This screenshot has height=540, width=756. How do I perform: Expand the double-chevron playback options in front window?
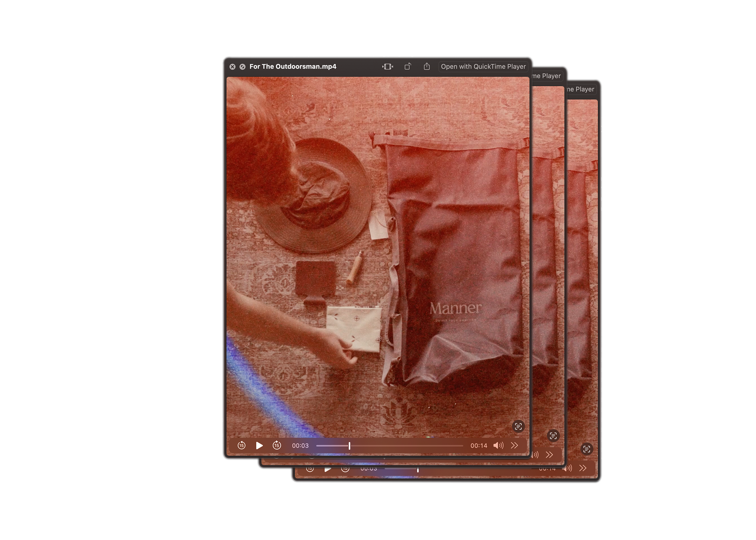[514, 446]
